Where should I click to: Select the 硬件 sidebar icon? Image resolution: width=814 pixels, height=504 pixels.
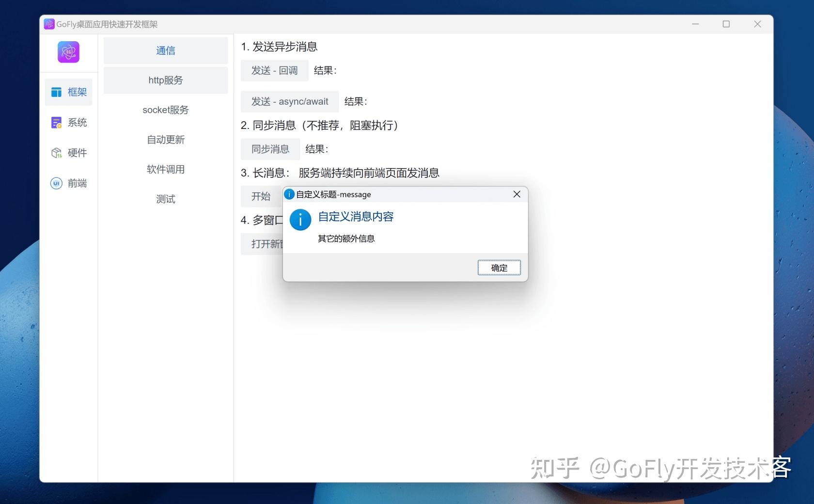pyautogui.click(x=68, y=153)
